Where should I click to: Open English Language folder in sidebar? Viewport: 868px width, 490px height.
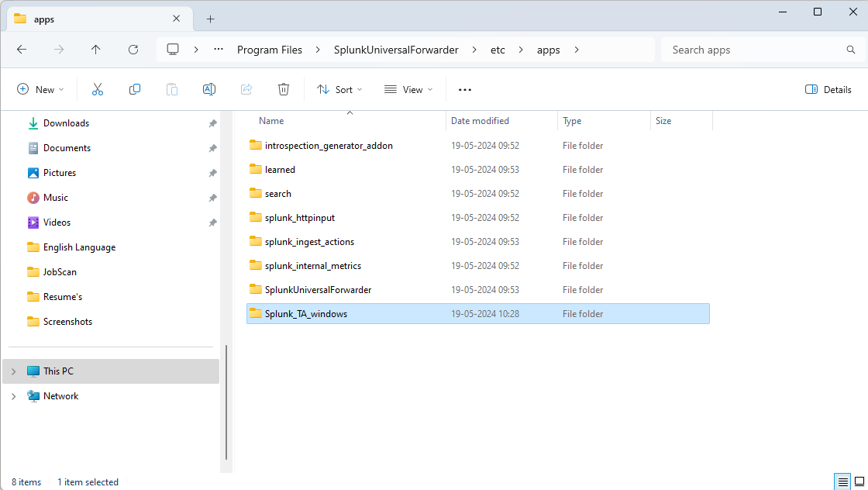pyautogui.click(x=79, y=247)
